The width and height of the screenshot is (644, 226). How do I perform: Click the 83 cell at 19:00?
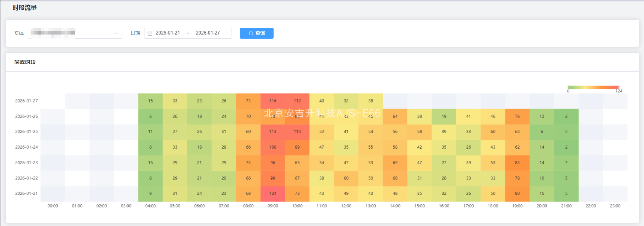tap(517, 163)
